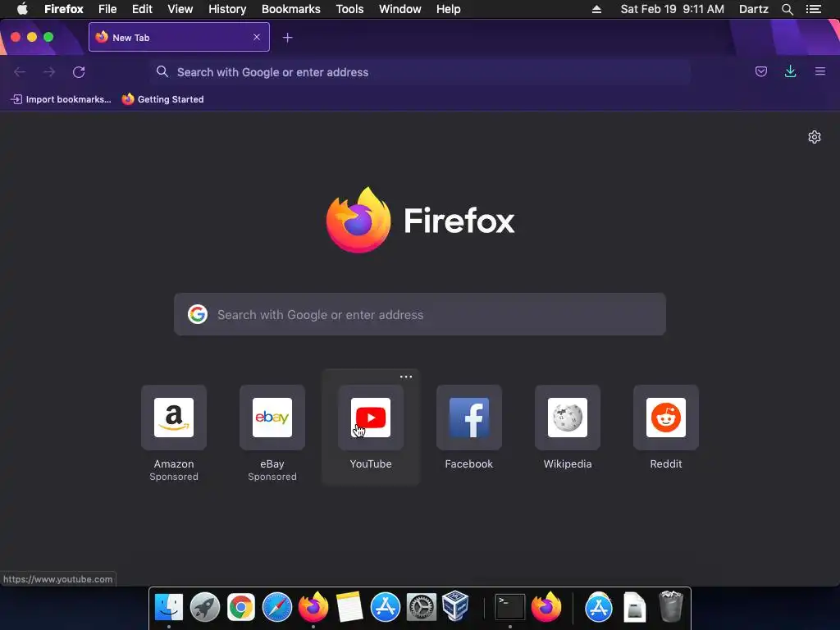Open the Bookmarks menu
This screenshot has height=630, width=840.
pos(291,9)
